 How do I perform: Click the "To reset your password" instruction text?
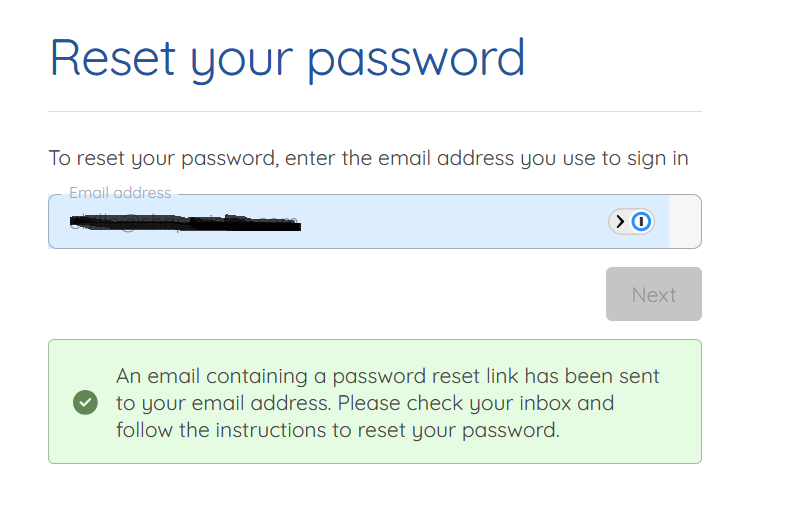pos(164,158)
